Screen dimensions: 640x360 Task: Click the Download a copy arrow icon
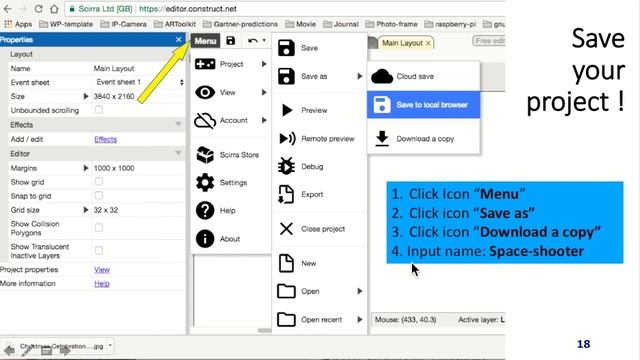tap(382, 139)
